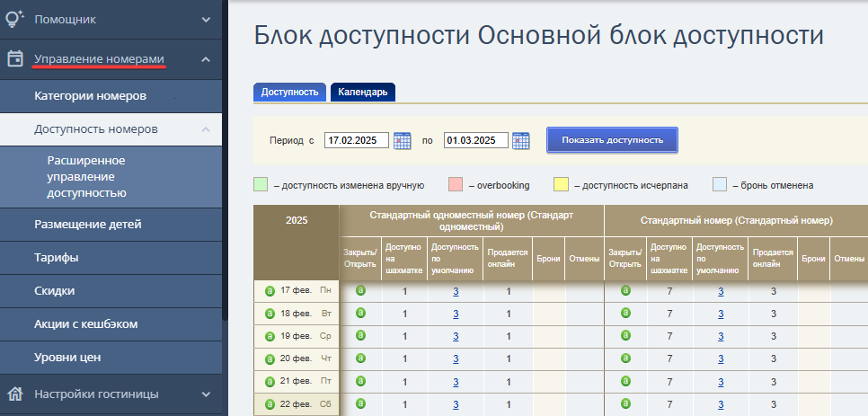This screenshot has width=868, height=416.
Task: Click yellow 'доступность исчерпана' legend swatch
Action: coord(561,185)
